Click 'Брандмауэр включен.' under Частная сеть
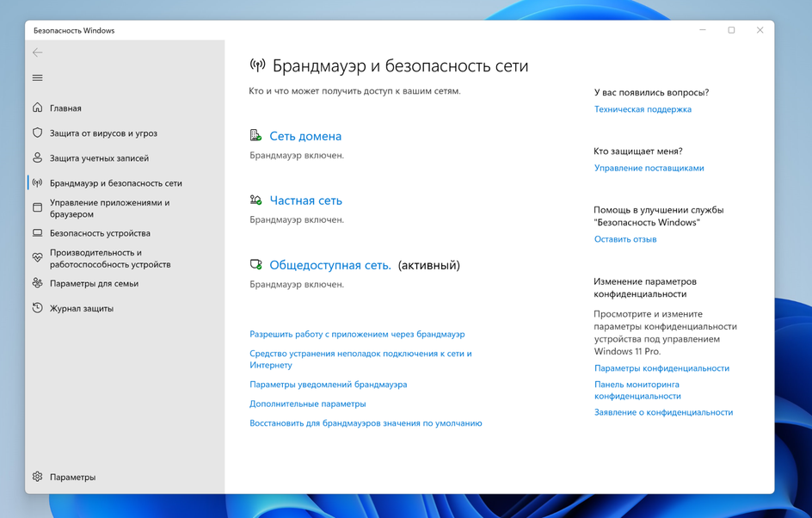 click(297, 219)
